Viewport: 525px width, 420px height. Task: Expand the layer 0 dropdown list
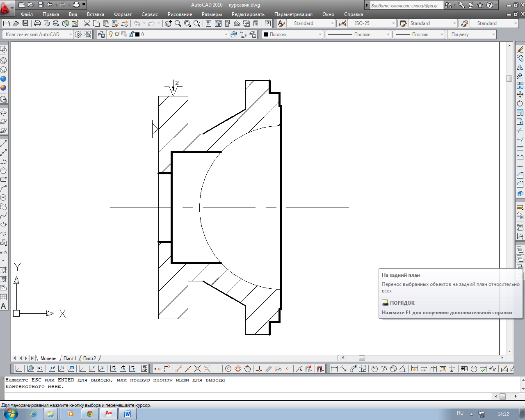(226, 34)
